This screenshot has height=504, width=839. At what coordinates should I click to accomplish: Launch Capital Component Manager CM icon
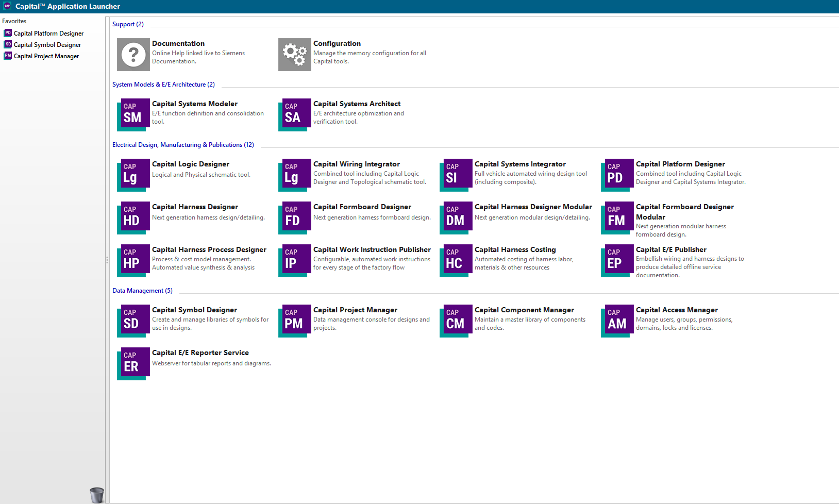point(456,321)
